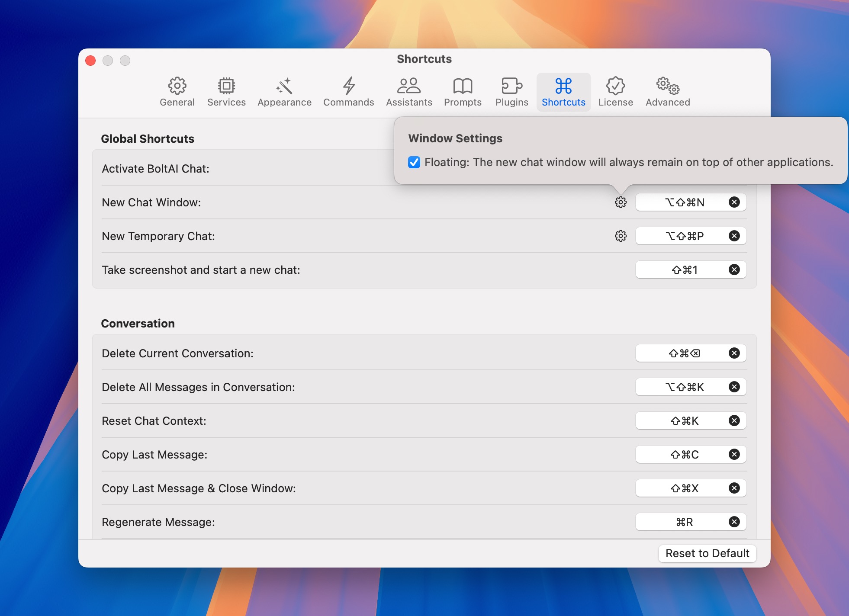Click the Regenerate Message shortcut recorder

click(x=684, y=522)
